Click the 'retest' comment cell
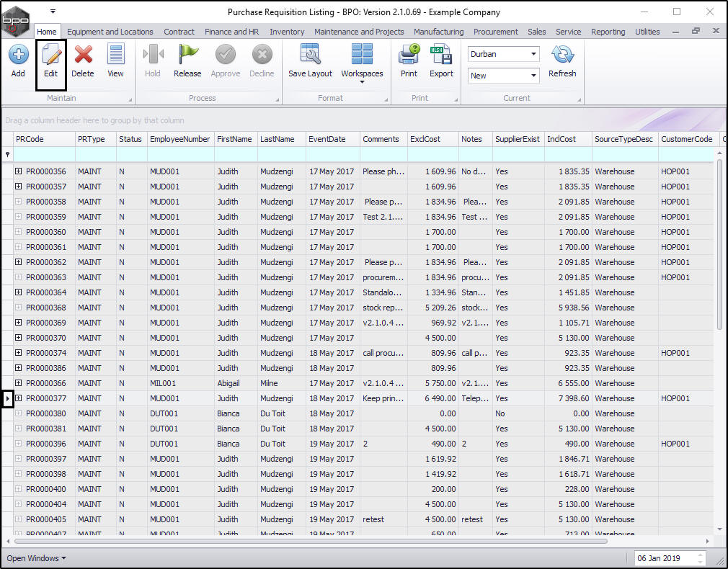728x569 pixels. tap(383, 519)
